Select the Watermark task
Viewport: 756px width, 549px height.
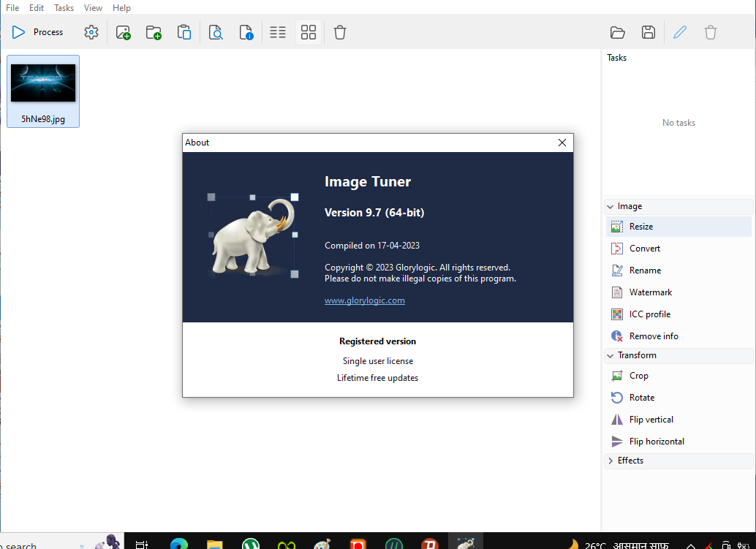pos(678,292)
